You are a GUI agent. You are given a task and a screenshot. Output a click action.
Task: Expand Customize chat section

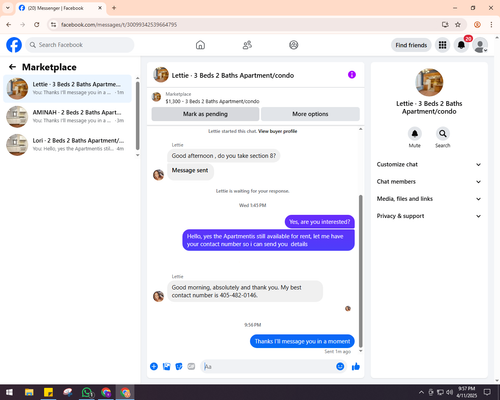[x=429, y=164]
